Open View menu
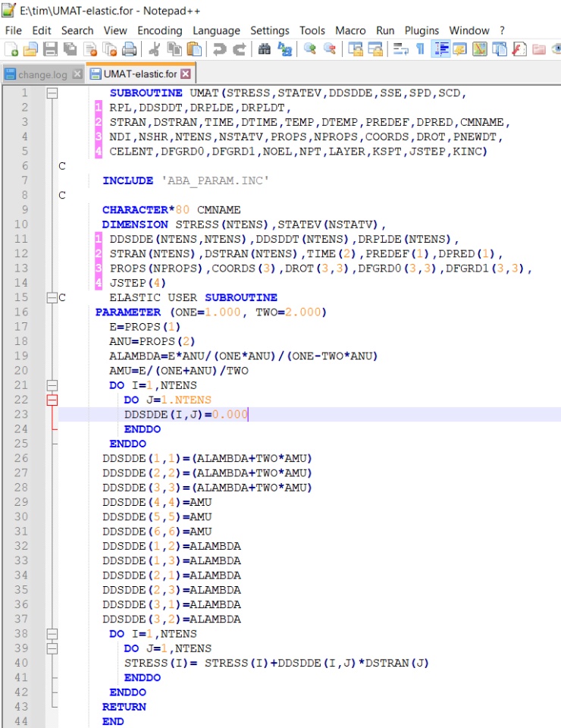561x728 pixels. [115, 30]
